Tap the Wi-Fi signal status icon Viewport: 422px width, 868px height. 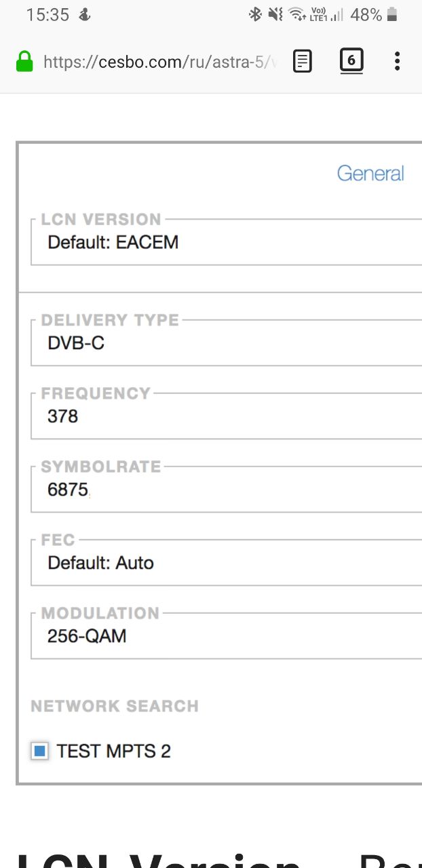click(x=297, y=14)
